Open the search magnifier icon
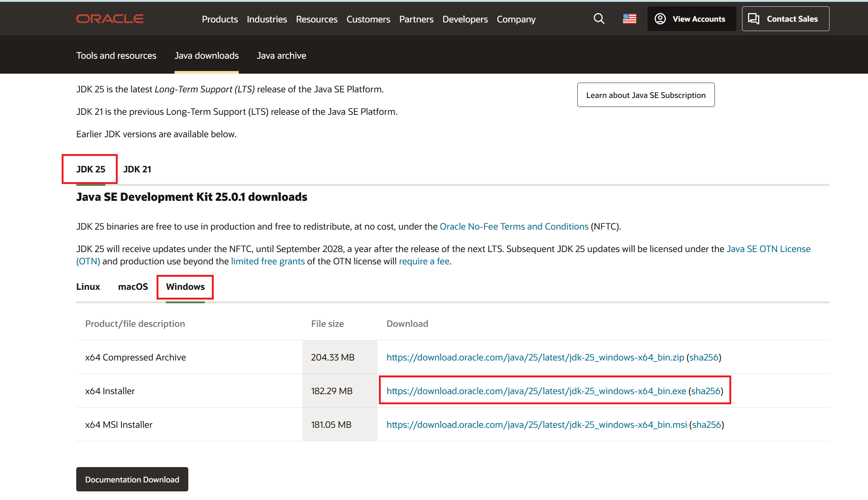 pyautogui.click(x=599, y=19)
